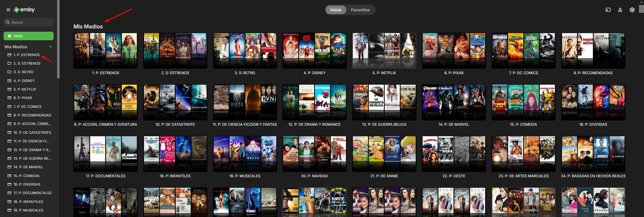Click the 12. P: DE DRAMA Y ROMANCE caption
This screenshot has width=644, height=217.
click(315, 124)
